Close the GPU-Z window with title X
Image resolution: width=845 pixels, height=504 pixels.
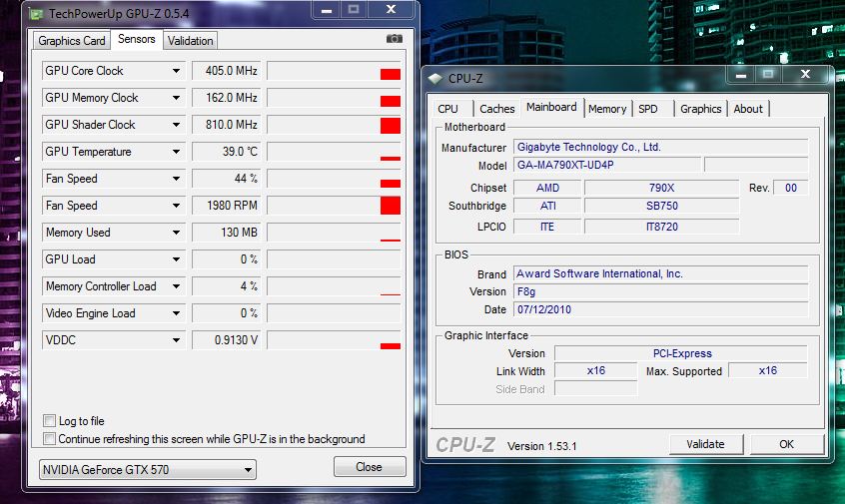pyautogui.click(x=392, y=10)
